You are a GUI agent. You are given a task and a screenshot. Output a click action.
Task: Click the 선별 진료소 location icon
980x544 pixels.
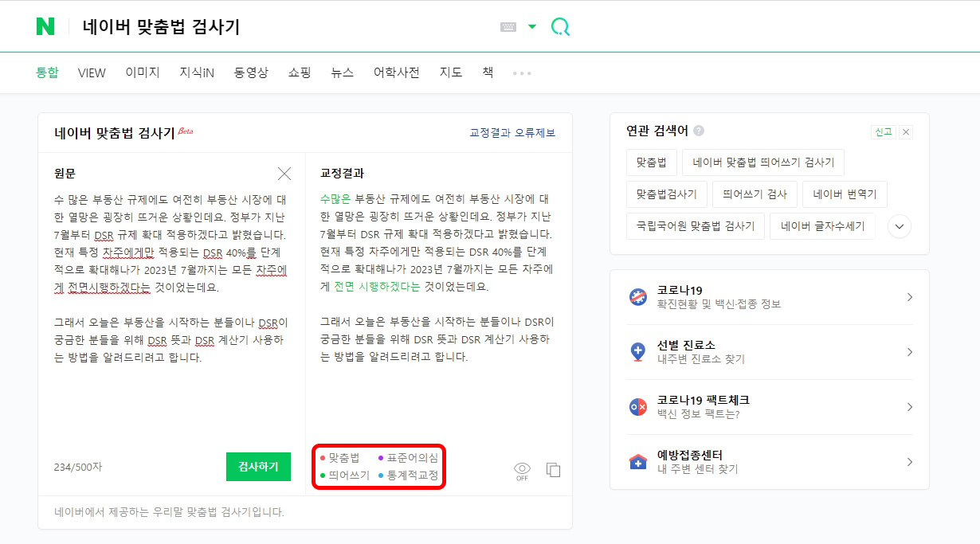(x=637, y=352)
